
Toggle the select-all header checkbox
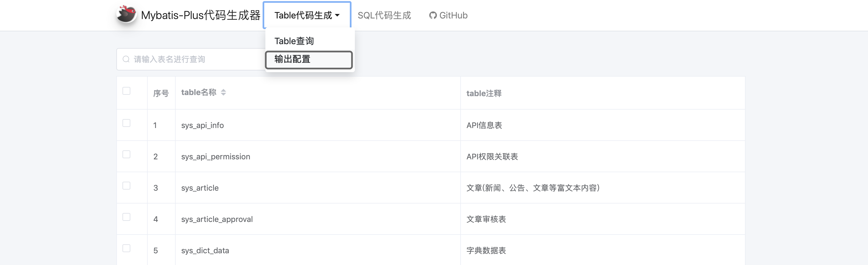pyautogui.click(x=126, y=91)
